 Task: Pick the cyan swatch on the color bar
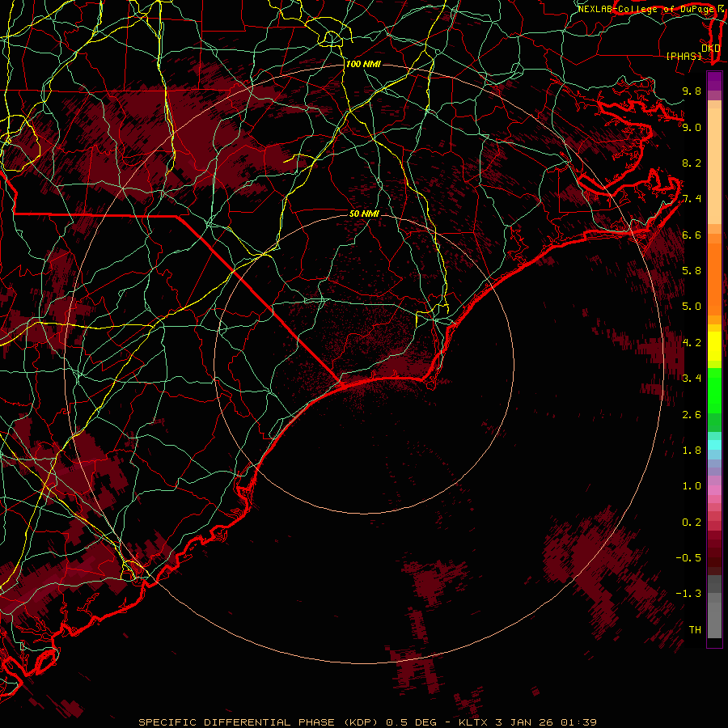click(x=714, y=445)
